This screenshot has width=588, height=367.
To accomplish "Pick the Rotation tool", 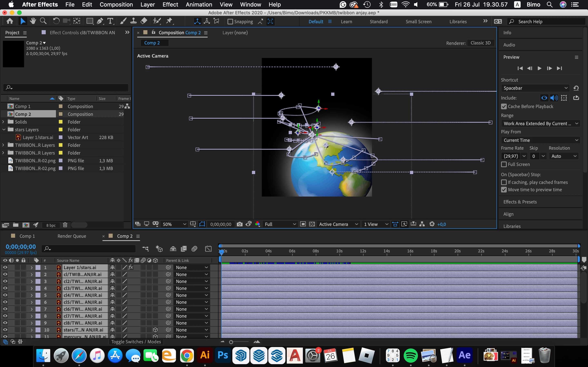I will click(56, 21).
